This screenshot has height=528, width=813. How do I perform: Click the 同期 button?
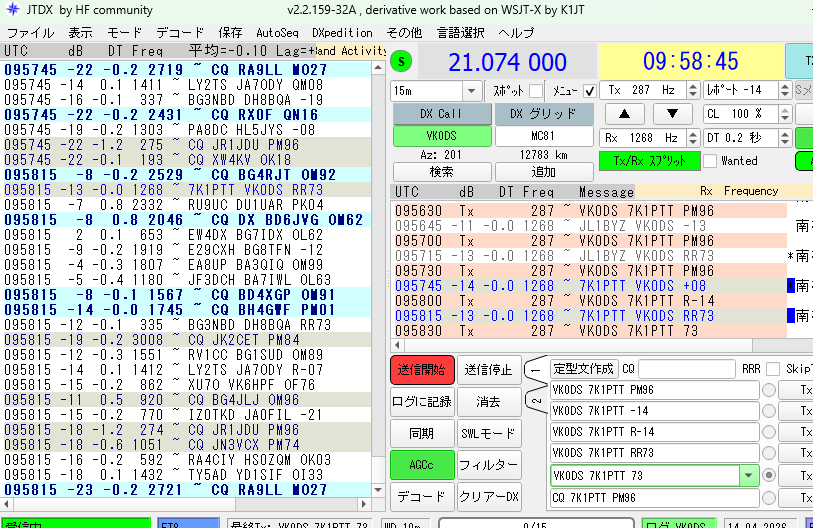422,433
